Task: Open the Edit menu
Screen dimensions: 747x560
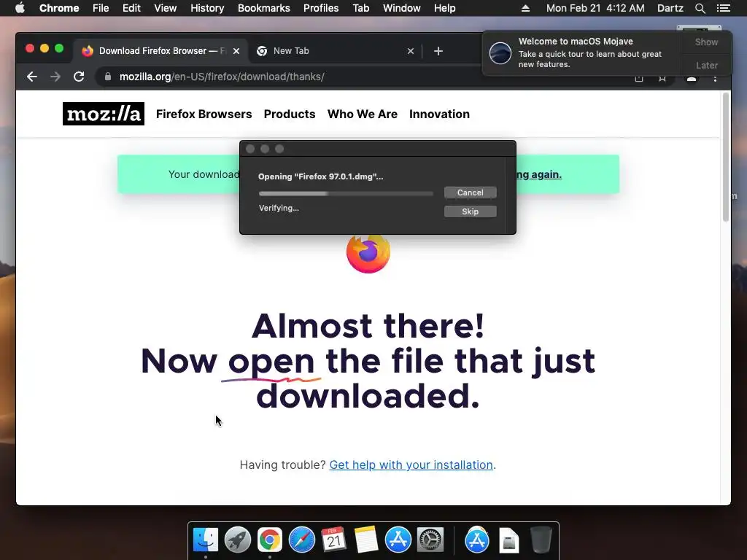Action: (131, 8)
